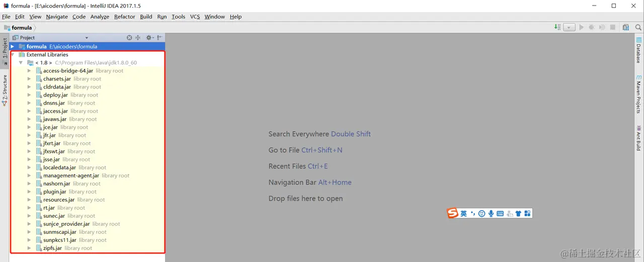This screenshot has height=262, width=644.
Task: Open the Database tool window tab
Action: coord(638,50)
